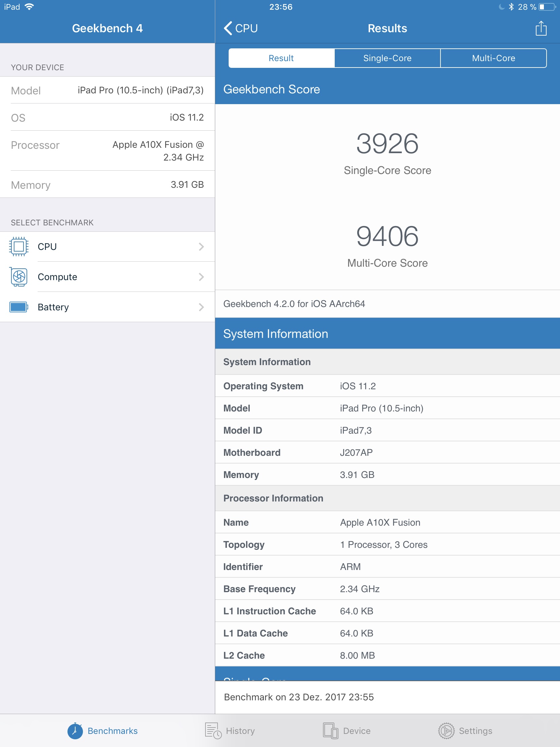
Task: Tap the Model ID iPad7,3 value
Action: pyautogui.click(x=356, y=430)
